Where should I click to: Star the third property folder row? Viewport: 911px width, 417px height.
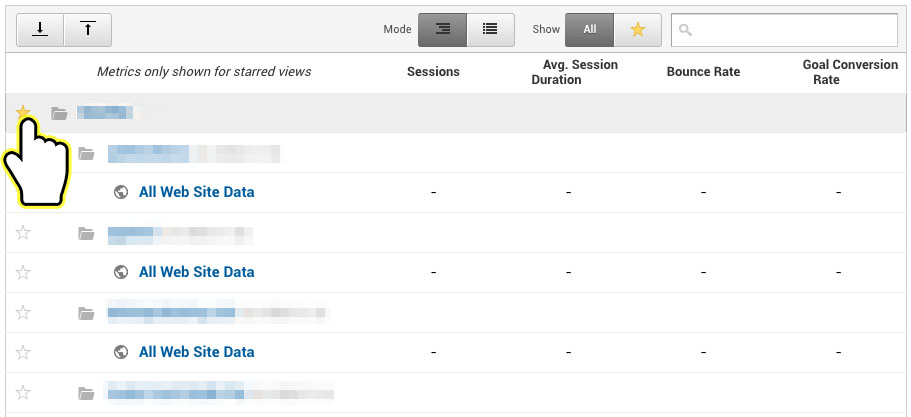tap(24, 313)
